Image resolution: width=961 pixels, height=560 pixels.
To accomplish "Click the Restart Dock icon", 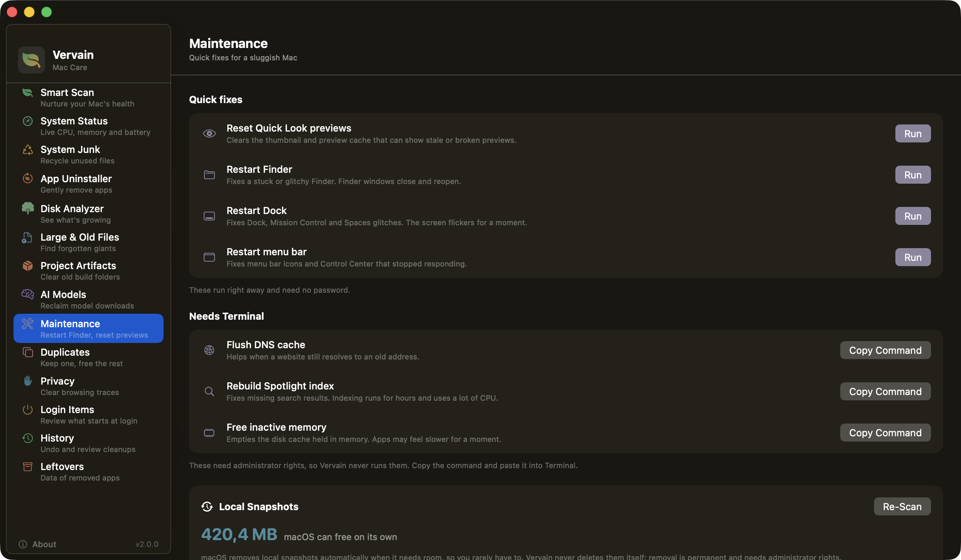I will 209,216.
